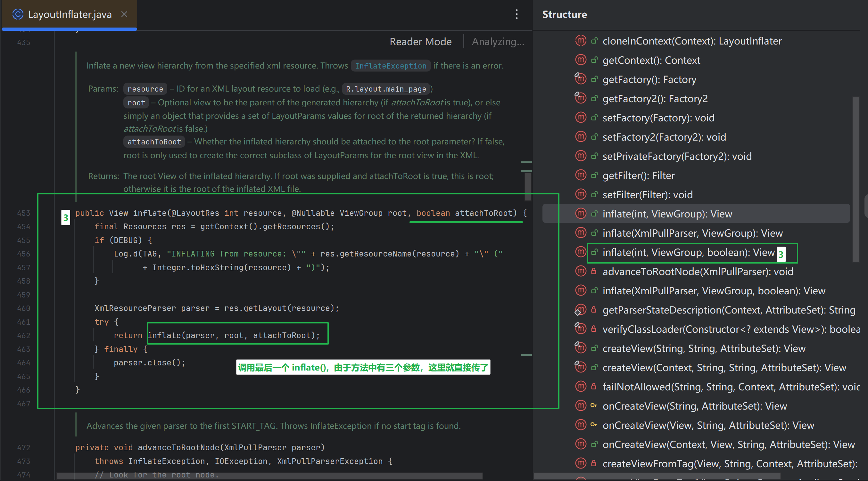The image size is (868, 481).
Task: Click the class icon on LayoutInflater.java tab
Action: pyautogui.click(x=17, y=14)
